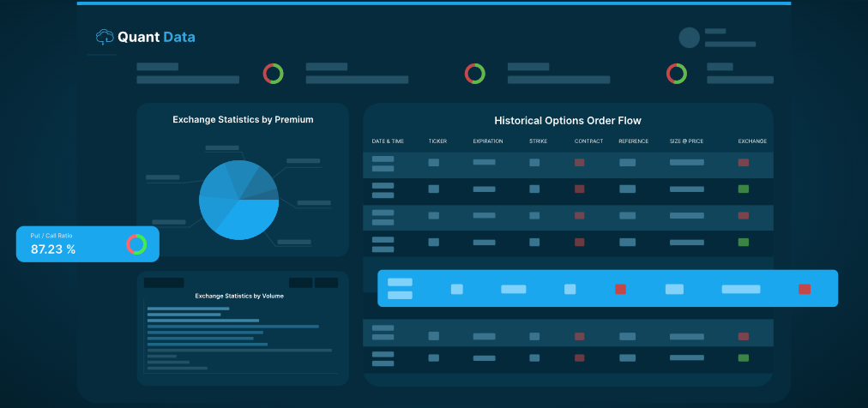The image size is (868, 408).
Task: Click the Quant Data brand name link
Action: pyautogui.click(x=156, y=37)
